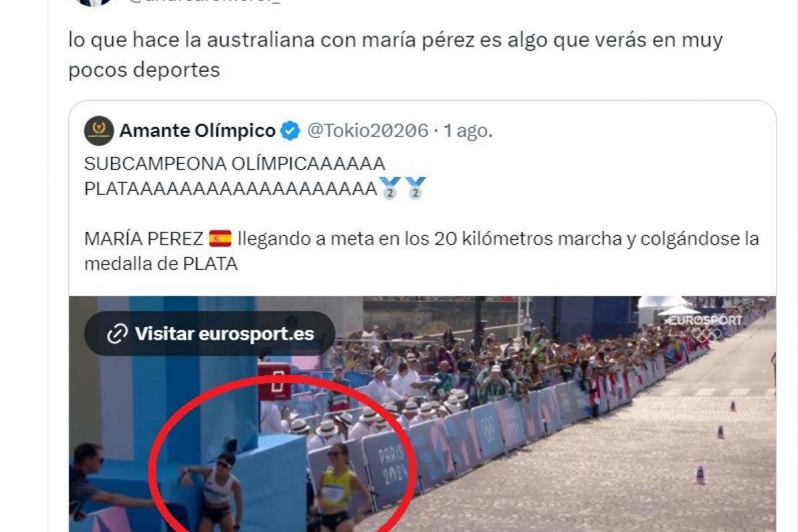Click the chain link icon in Visitar button
Viewport: 798px width, 532px height.
point(117,333)
